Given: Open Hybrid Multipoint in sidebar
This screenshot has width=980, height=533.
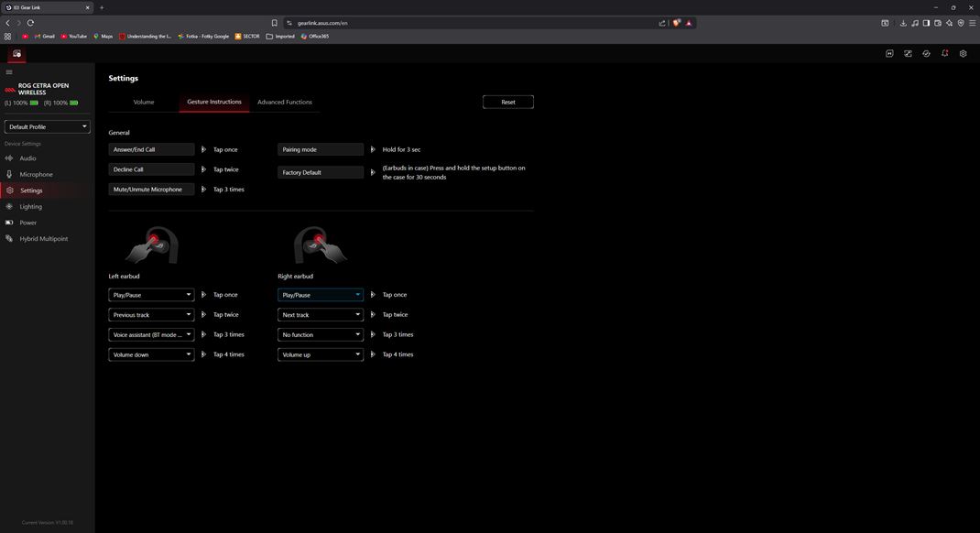Looking at the screenshot, I should 48,239.
